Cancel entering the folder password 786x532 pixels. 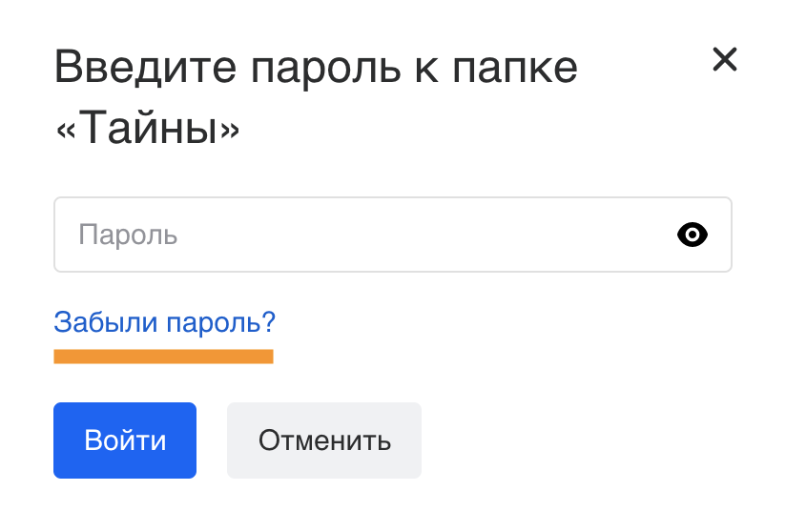point(324,440)
